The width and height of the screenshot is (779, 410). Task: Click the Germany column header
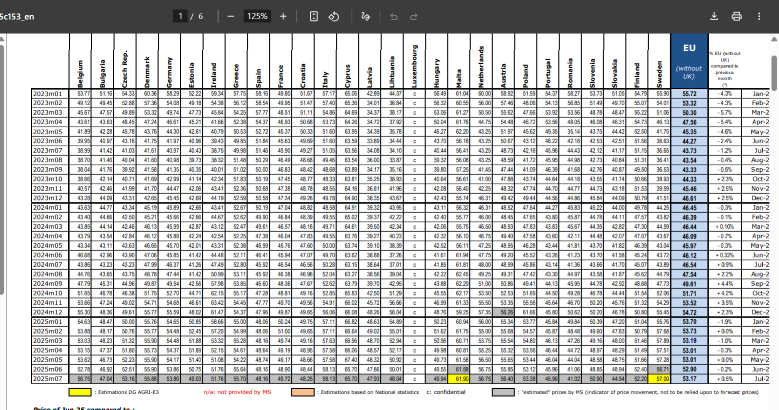tap(170, 72)
